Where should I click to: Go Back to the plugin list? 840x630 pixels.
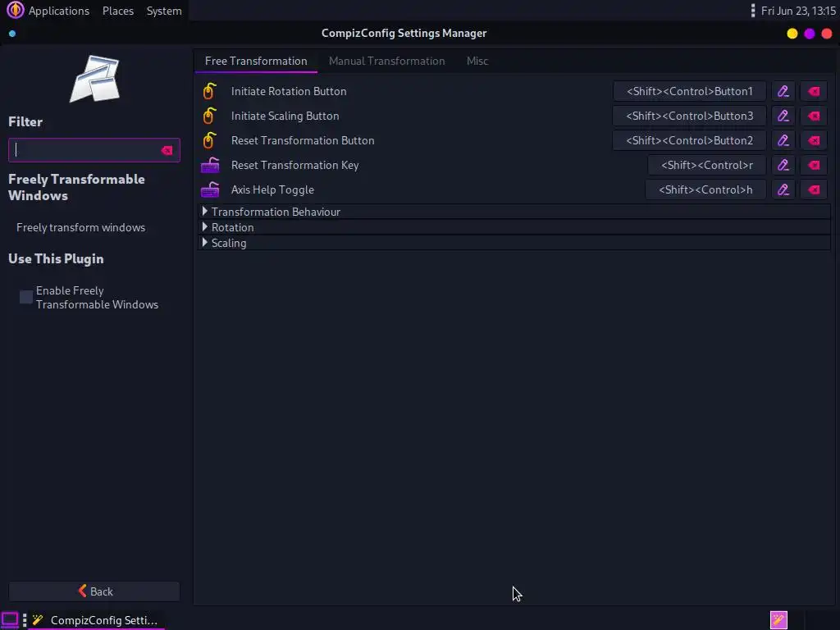click(94, 591)
